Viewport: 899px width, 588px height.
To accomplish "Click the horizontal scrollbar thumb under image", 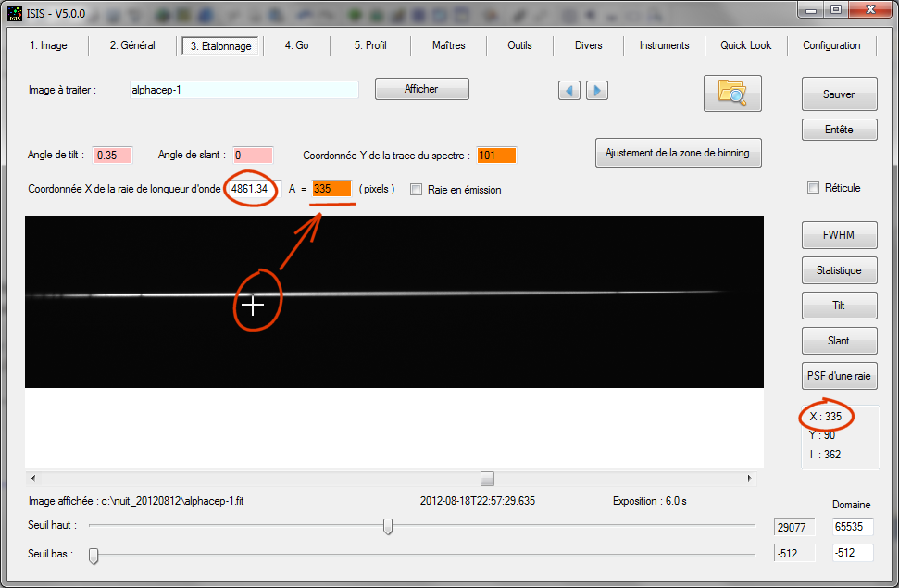I will 487,478.
